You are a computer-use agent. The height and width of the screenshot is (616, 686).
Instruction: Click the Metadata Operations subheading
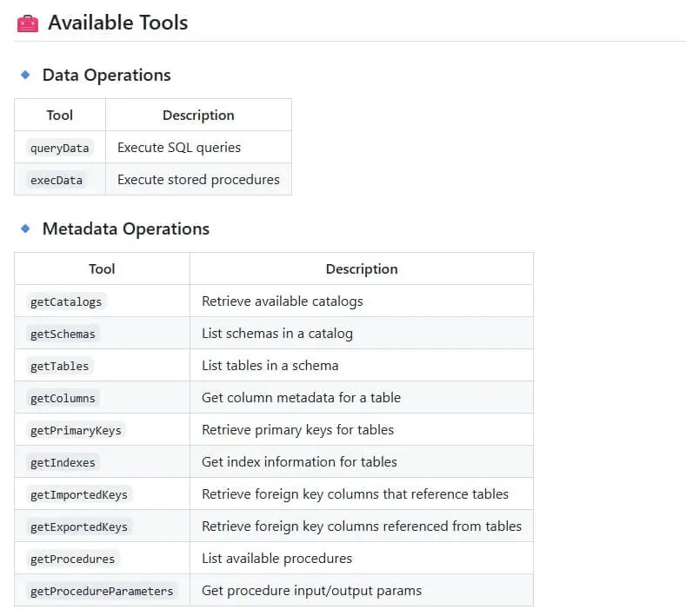125,229
